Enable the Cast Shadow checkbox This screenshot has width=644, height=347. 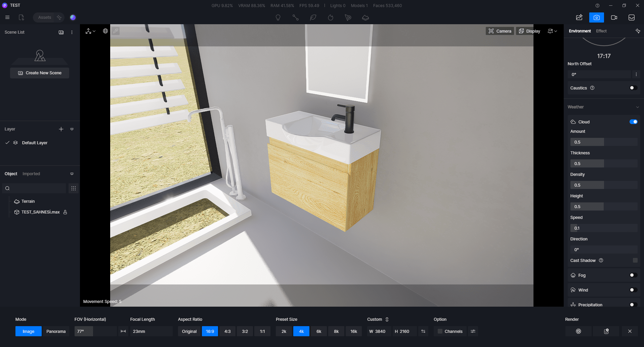(x=635, y=260)
